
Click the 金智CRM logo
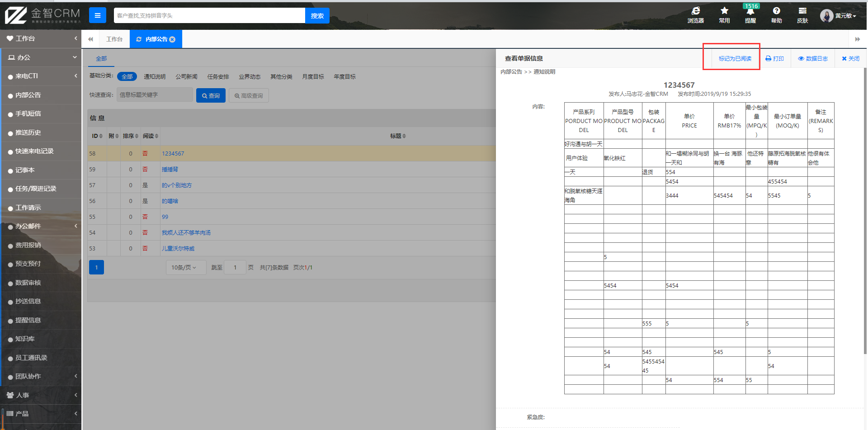[x=42, y=15]
